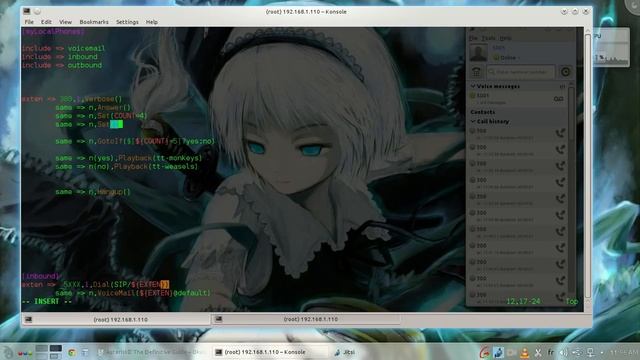Click the scrollbar up arrow in Konsole
Viewport: 640px width, 360px height.
588,31
